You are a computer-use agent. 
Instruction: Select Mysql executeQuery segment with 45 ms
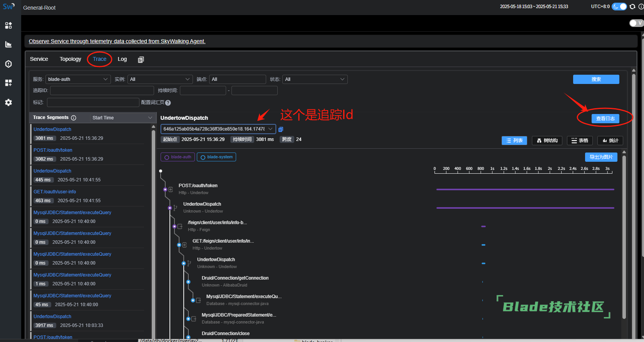[x=87, y=300]
